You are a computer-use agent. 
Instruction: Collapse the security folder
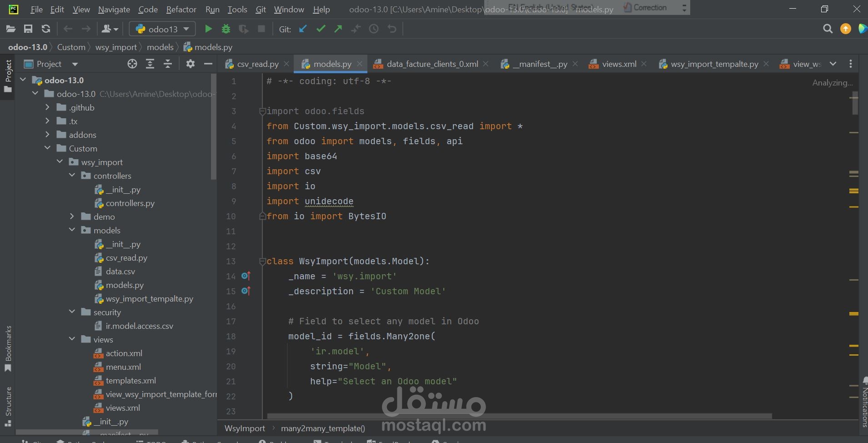72,312
